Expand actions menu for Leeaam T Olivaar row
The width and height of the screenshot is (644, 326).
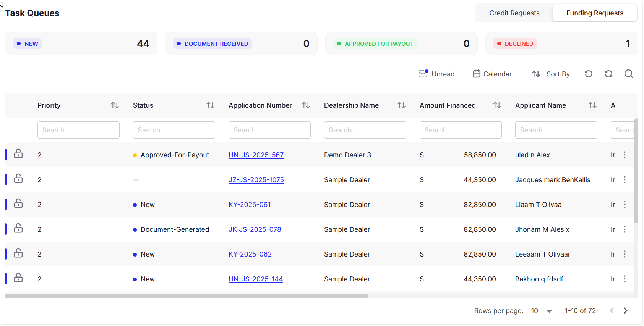[x=625, y=254]
